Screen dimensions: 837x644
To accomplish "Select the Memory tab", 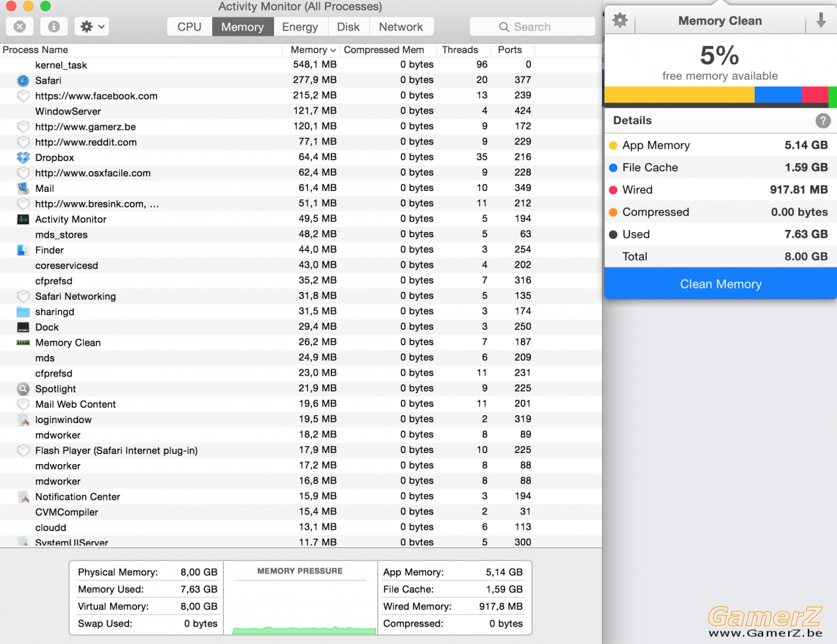I will tap(243, 26).
